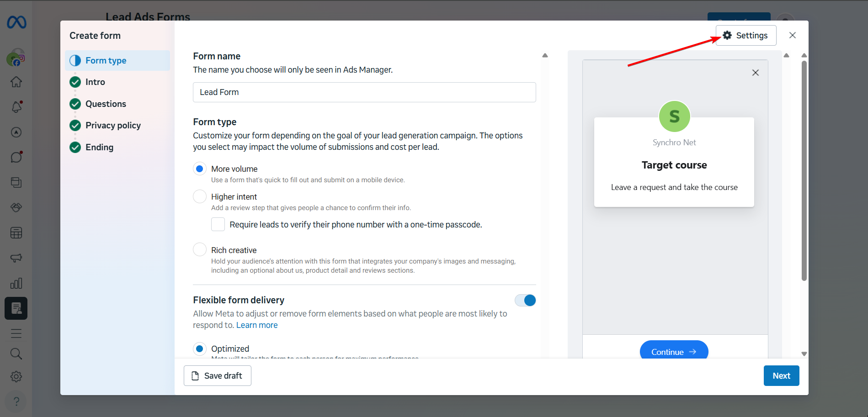Open the Inbox chat icon
868x417 pixels.
click(x=16, y=157)
